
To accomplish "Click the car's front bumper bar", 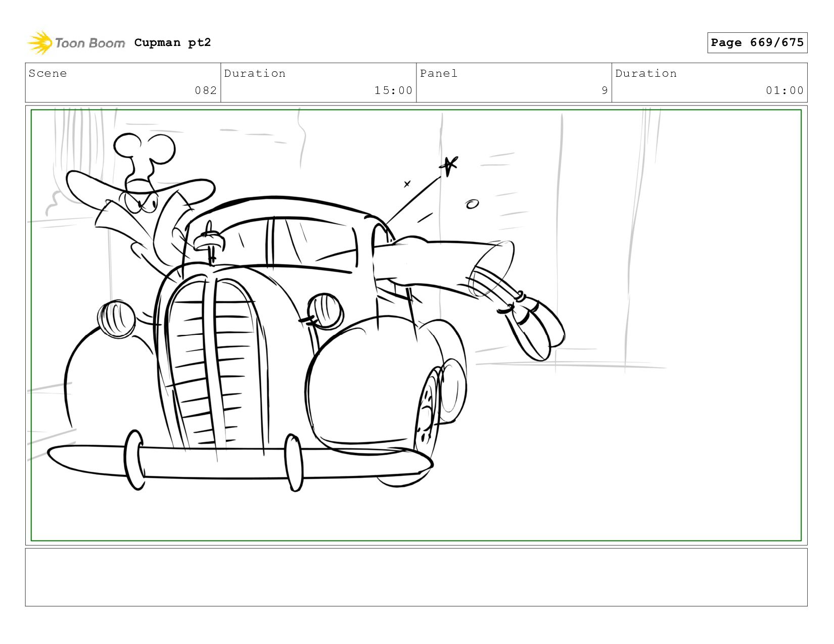I will (238, 462).
